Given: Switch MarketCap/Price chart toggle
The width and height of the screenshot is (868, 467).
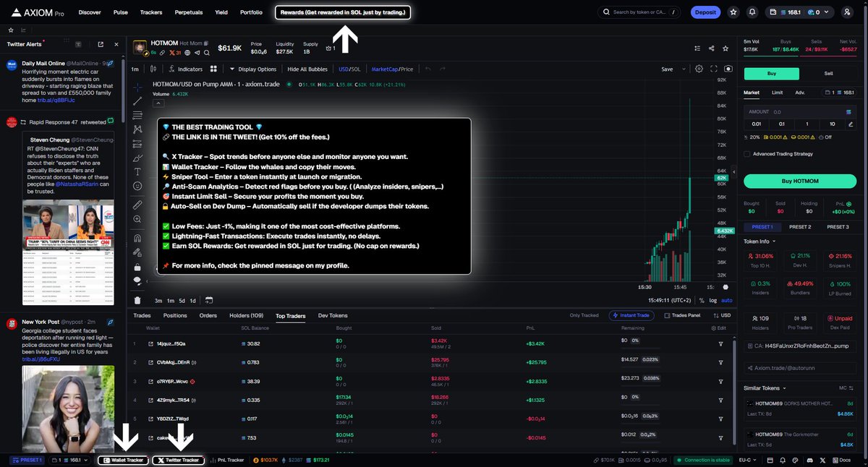Looking at the screenshot, I should [392, 69].
